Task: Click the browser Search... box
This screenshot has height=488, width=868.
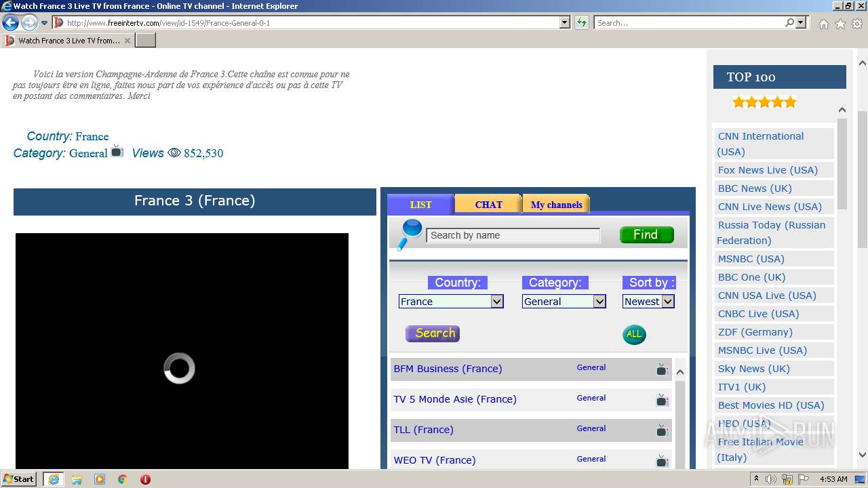Action: click(689, 23)
